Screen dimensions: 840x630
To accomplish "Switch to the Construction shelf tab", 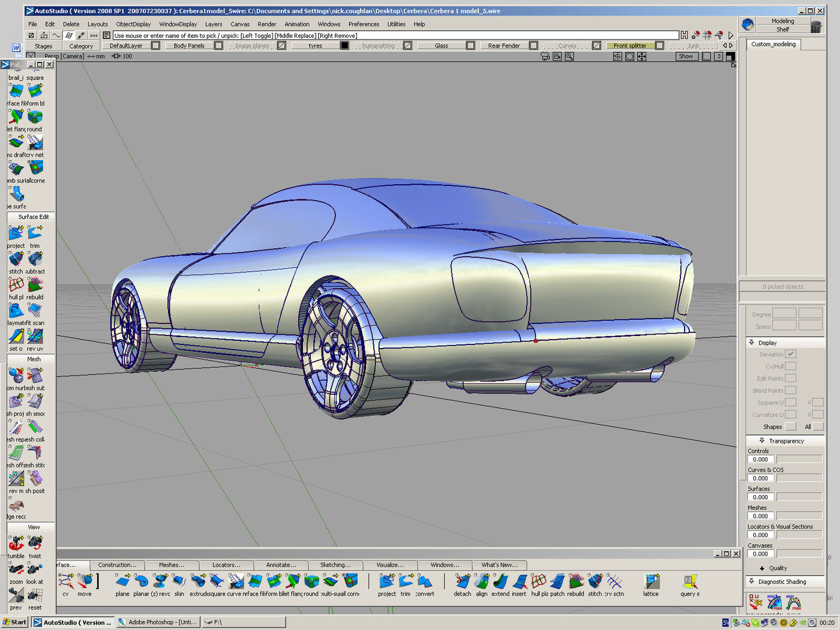I will point(117,565).
